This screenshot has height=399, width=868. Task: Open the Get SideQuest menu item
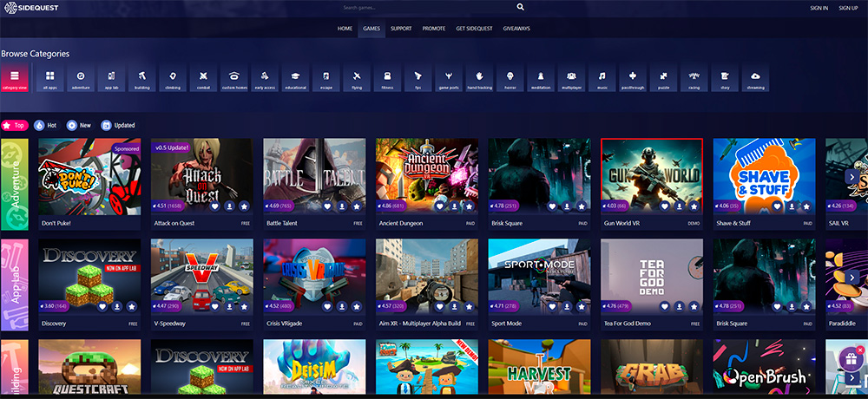tap(474, 29)
